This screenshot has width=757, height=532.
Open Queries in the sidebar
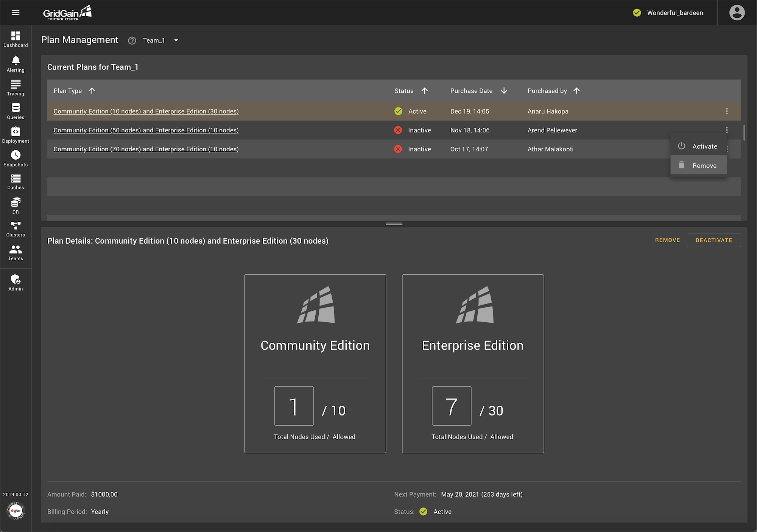[x=16, y=111]
